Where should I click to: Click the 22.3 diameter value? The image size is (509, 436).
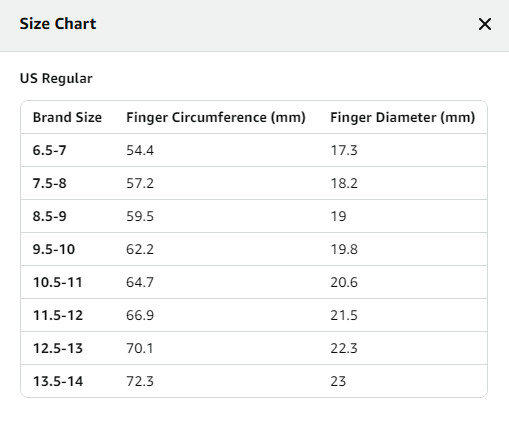click(x=344, y=348)
